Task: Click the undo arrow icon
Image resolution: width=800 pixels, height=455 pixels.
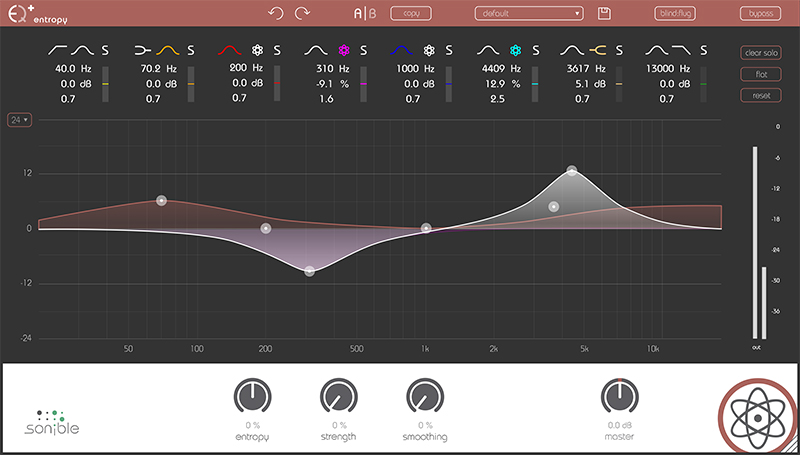Action: tap(277, 13)
